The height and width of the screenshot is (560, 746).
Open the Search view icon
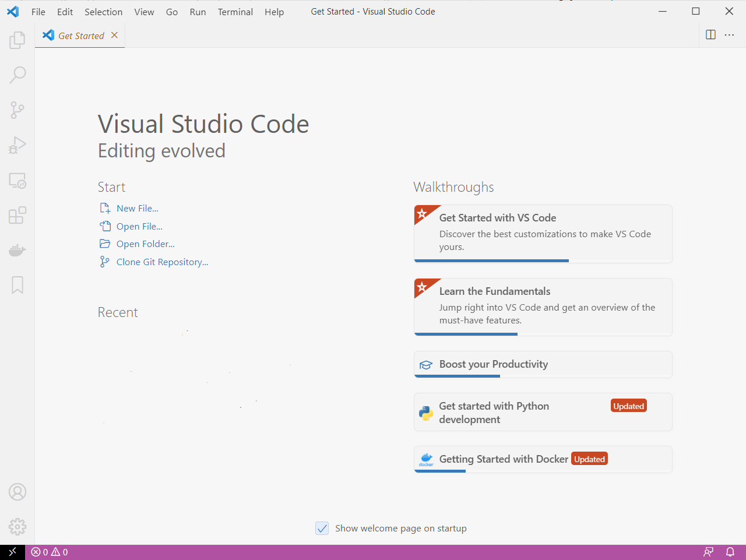(x=17, y=75)
